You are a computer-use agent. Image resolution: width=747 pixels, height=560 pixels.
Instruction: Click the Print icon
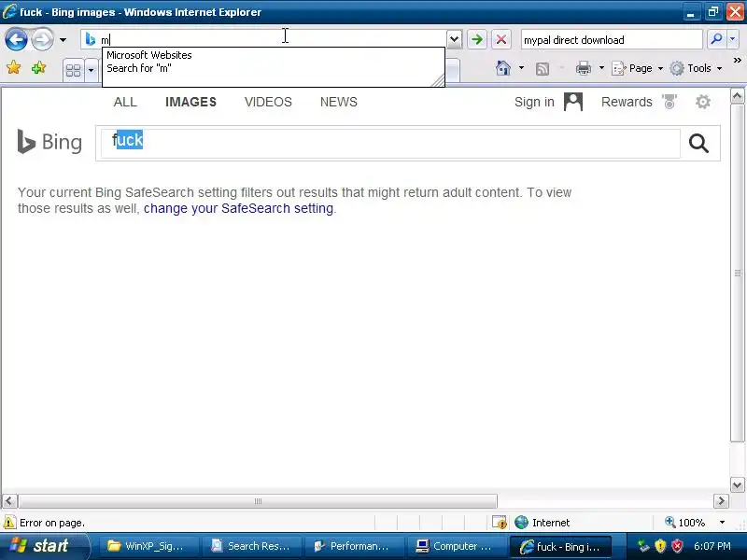[x=583, y=68]
